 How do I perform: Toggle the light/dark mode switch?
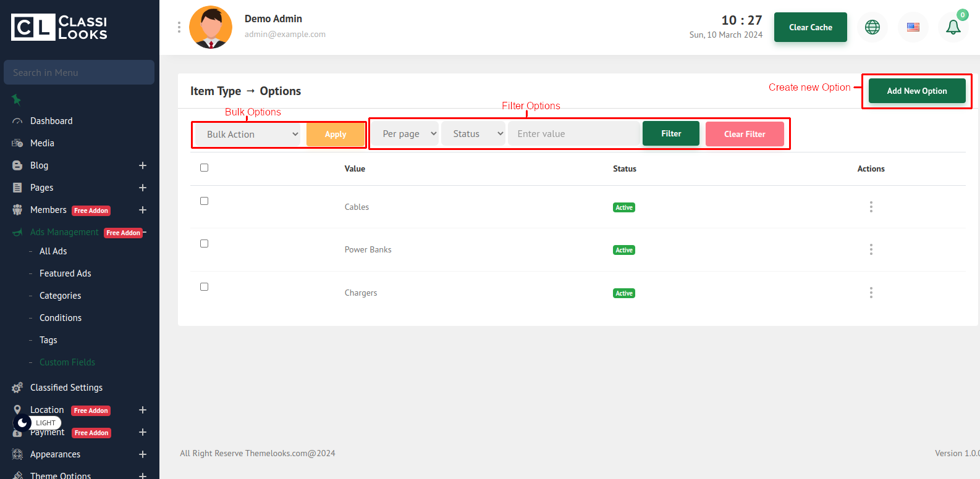pyautogui.click(x=23, y=423)
